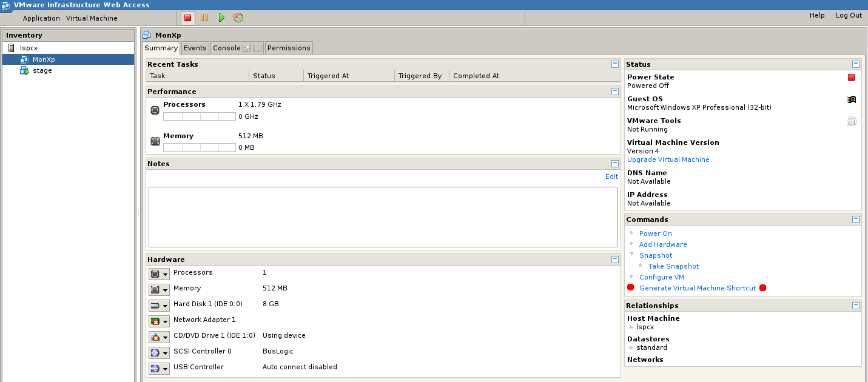Click Generate Virtual Machine Shortcut link

pyautogui.click(x=698, y=288)
